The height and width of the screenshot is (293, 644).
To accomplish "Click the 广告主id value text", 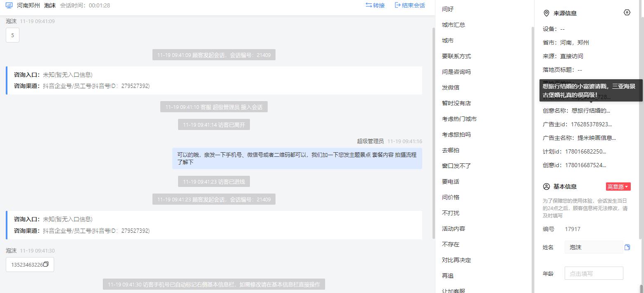I will click(x=592, y=124).
